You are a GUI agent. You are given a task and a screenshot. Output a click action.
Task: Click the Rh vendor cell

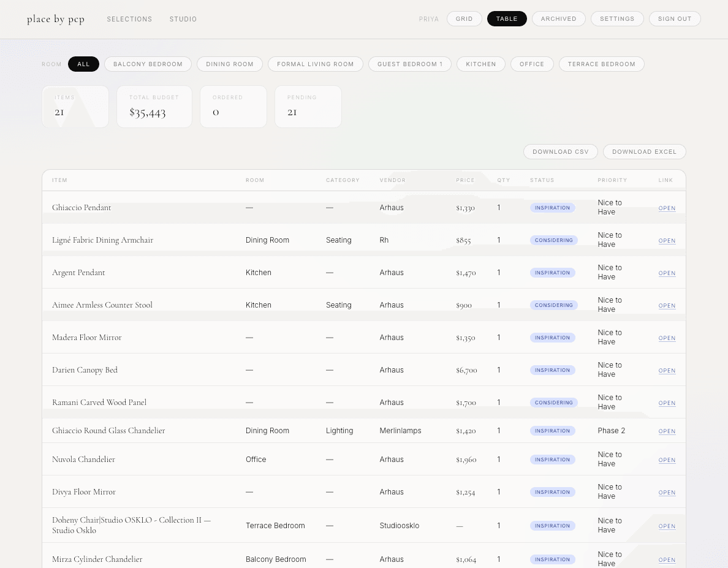[x=384, y=240]
